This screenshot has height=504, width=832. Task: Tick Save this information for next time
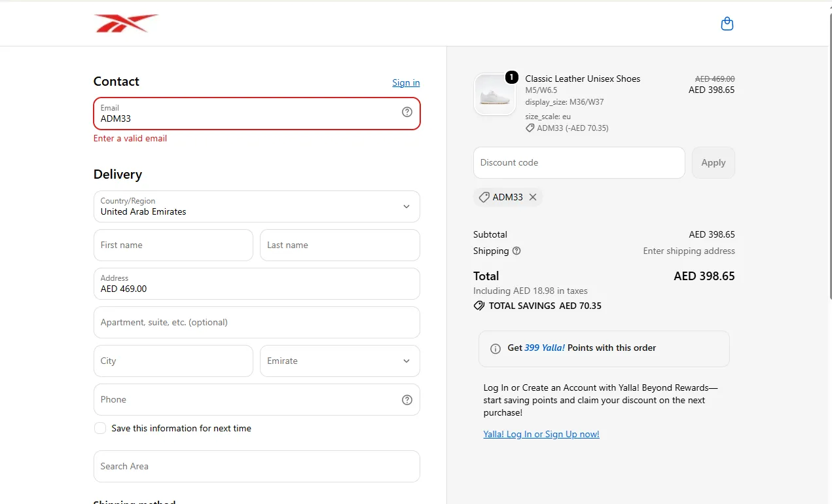tap(100, 428)
